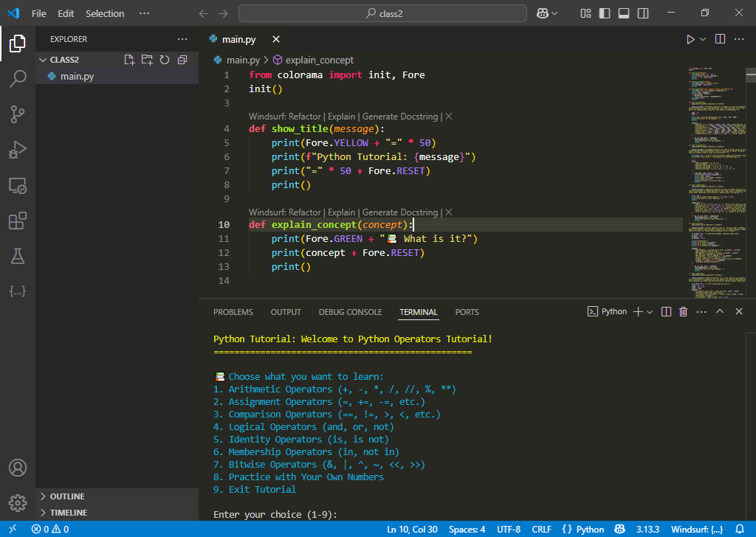756x537 pixels.
Task: Click Explain above show_title function
Action: [x=341, y=117]
